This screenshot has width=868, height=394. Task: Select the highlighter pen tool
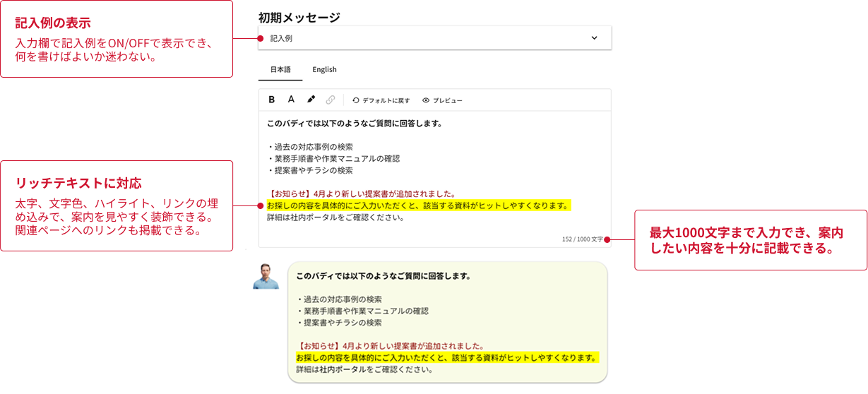click(311, 100)
